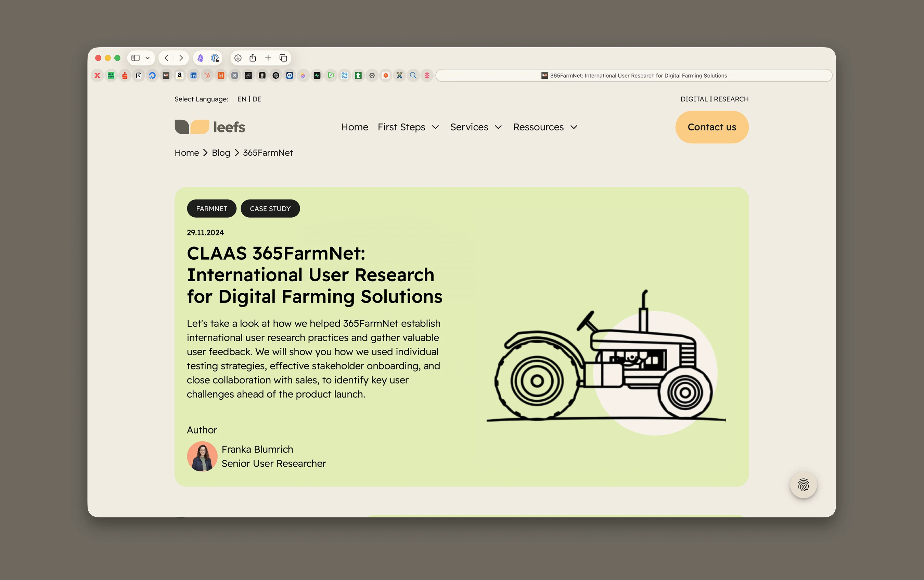Expand the Services dropdown menu

click(x=476, y=127)
